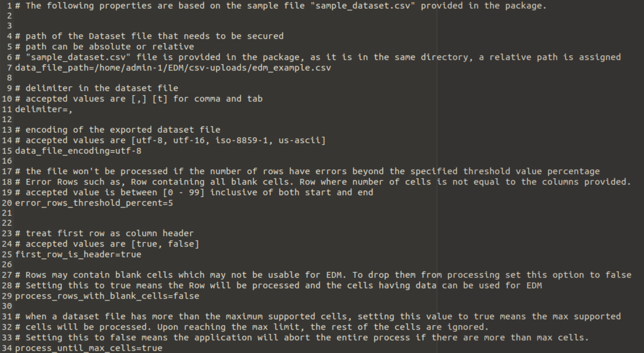
Task: Click the "delimiter in the dataset file" comment
Action: pyautogui.click(x=97, y=89)
